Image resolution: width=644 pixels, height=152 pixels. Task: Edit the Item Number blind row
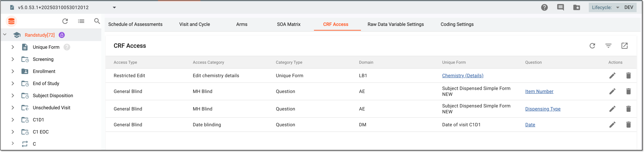click(x=612, y=91)
